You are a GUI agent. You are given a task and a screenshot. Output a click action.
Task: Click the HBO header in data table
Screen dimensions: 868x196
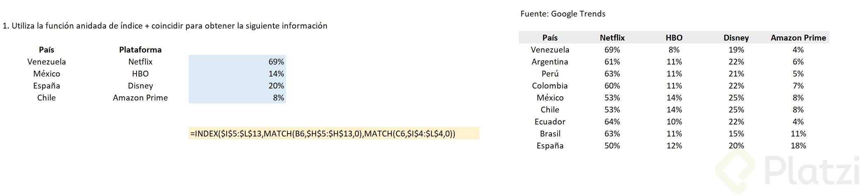tap(674, 38)
